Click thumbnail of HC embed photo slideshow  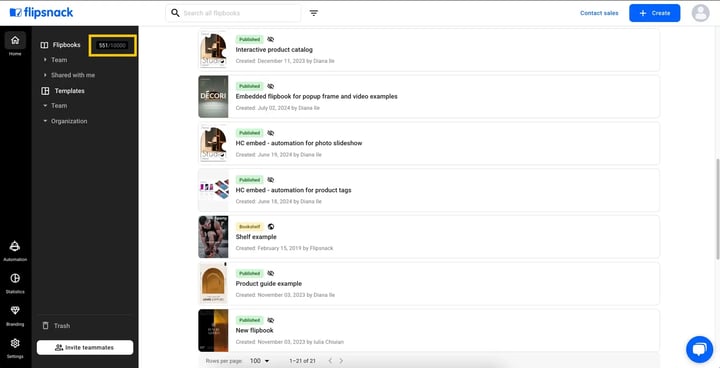214,143
